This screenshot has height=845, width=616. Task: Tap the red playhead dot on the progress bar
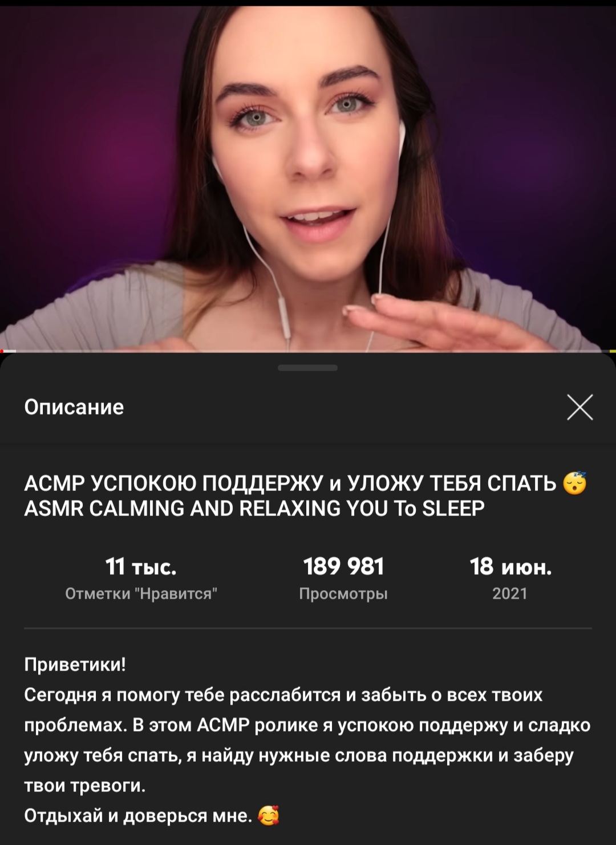(x=2, y=351)
